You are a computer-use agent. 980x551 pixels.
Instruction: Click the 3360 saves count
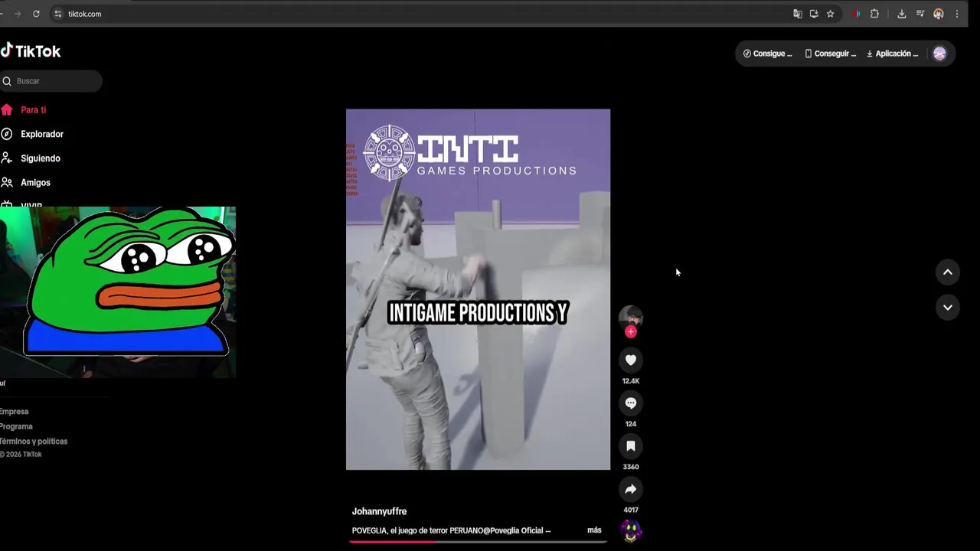[631, 467]
